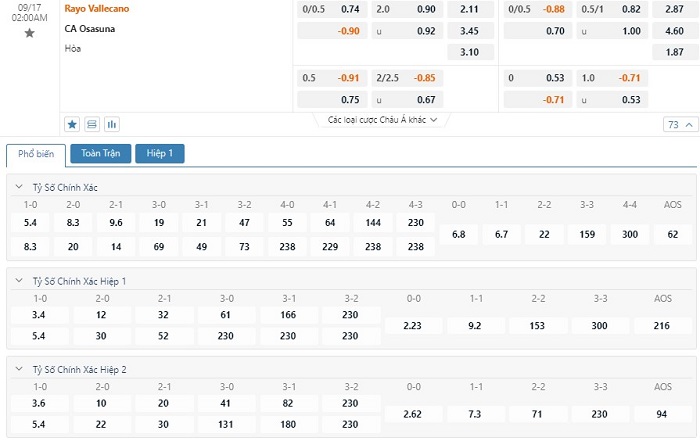Collapse the Tỷ Số Chính Xác section
The height and width of the screenshot is (441, 700).
click(19, 187)
